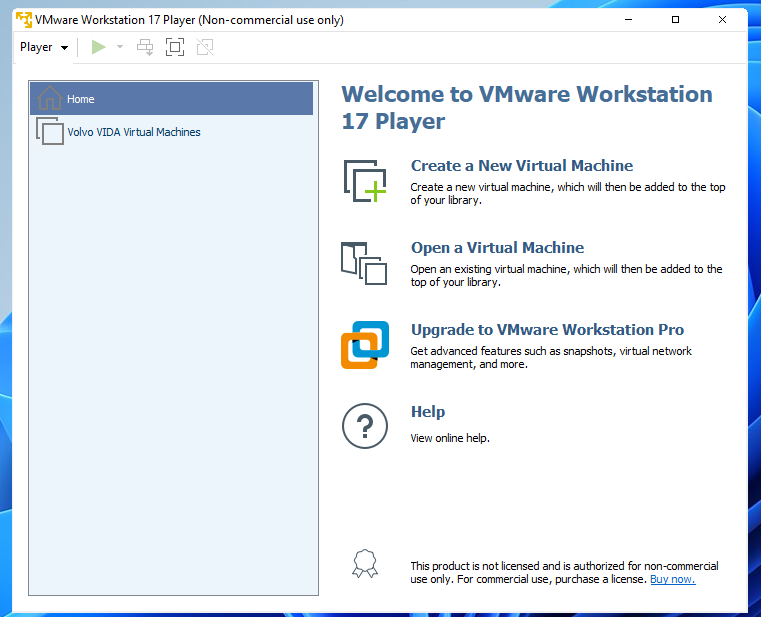
Task: Select Home in the library list
Action: [x=171, y=99]
